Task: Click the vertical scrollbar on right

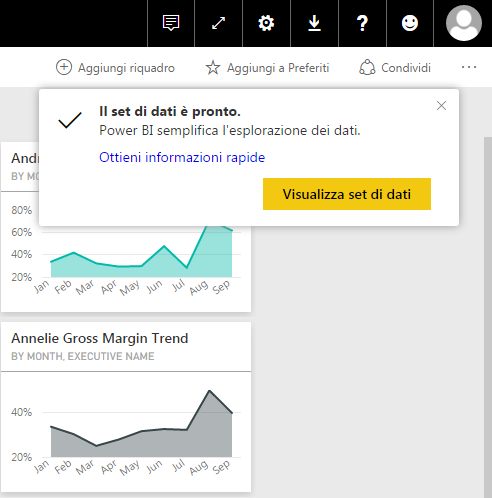Action: point(488,317)
